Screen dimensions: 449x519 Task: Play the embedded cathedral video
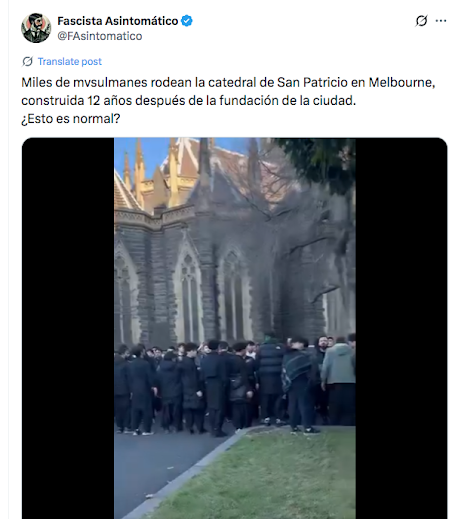(235, 328)
